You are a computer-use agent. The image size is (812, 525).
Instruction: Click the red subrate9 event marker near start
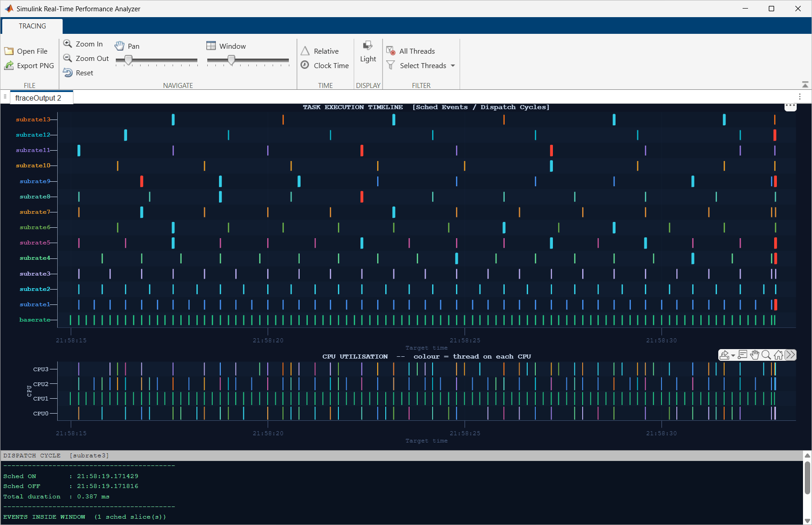coord(141,181)
